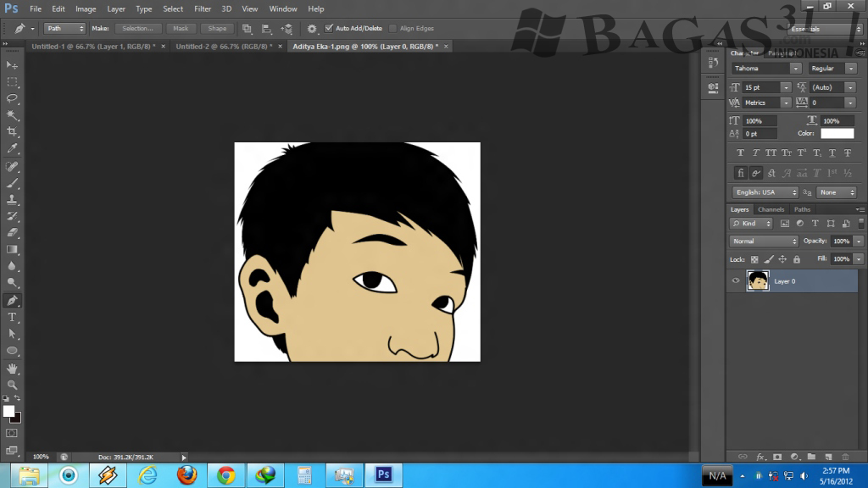The height and width of the screenshot is (488, 868).
Task: Activate the Crop tool
Action: coord(12,132)
